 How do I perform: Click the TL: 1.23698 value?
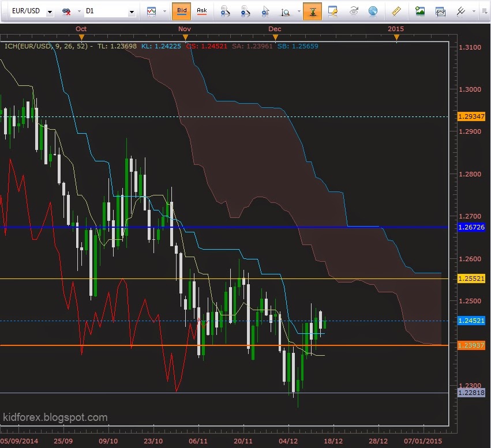pos(117,46)
